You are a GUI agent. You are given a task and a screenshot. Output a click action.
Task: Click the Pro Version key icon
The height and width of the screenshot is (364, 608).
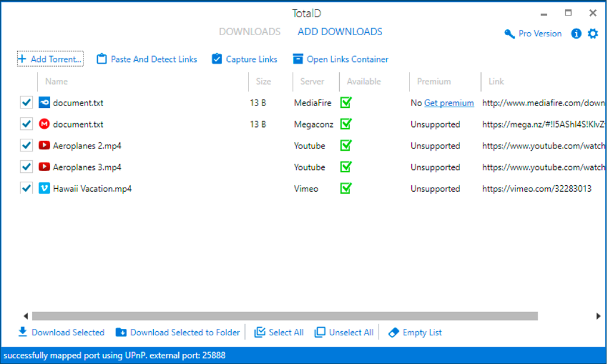click(509, 34)
